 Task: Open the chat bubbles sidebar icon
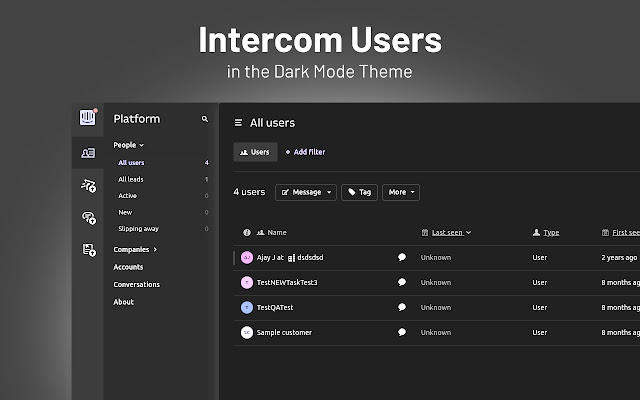click(89, 218)
